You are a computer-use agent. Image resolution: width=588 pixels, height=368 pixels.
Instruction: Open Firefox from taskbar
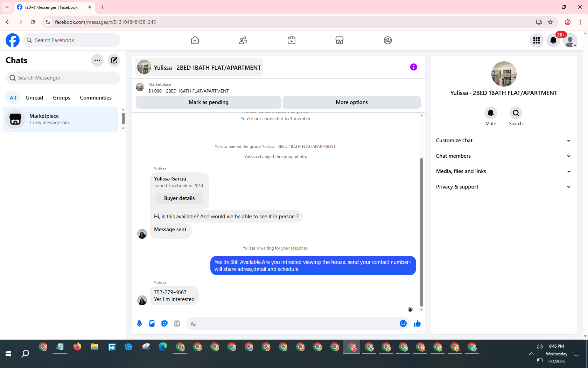point(77,347)
